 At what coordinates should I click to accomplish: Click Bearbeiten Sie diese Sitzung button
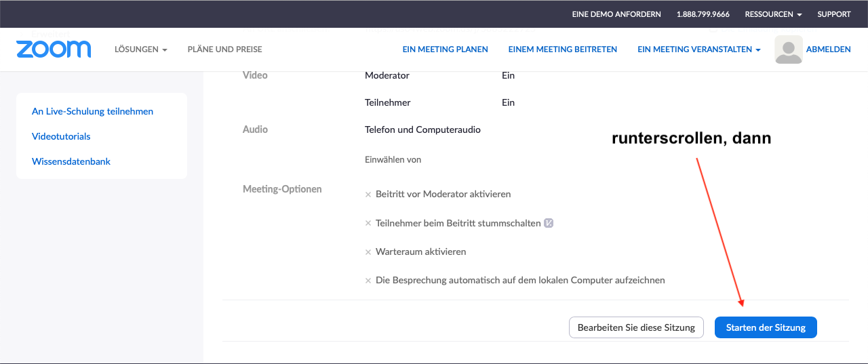point(636,327)
